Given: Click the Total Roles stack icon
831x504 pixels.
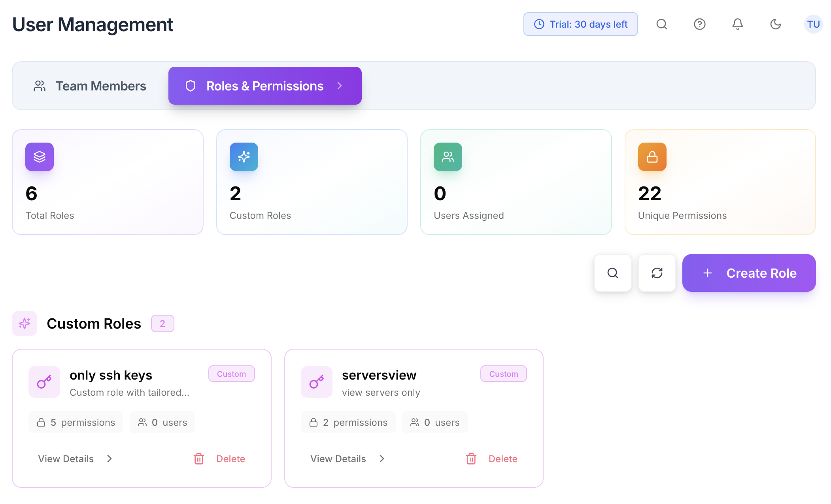Looking at the screenshot, I should coord(39,157).
